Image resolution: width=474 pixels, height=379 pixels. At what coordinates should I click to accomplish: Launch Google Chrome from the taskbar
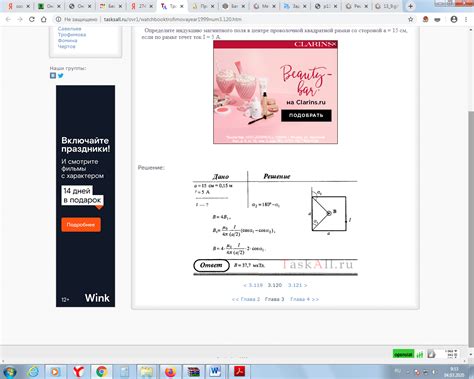(x=101, y=371)
